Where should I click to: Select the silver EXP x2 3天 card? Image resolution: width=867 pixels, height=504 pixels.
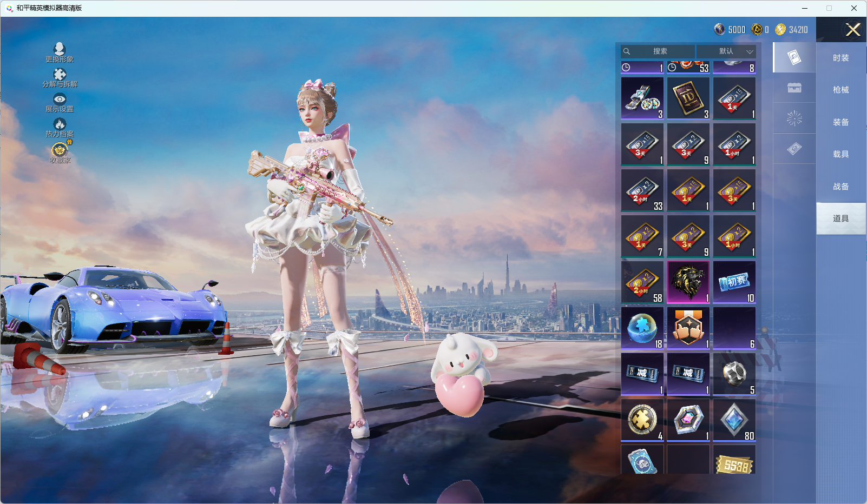[x=688, y=144]
